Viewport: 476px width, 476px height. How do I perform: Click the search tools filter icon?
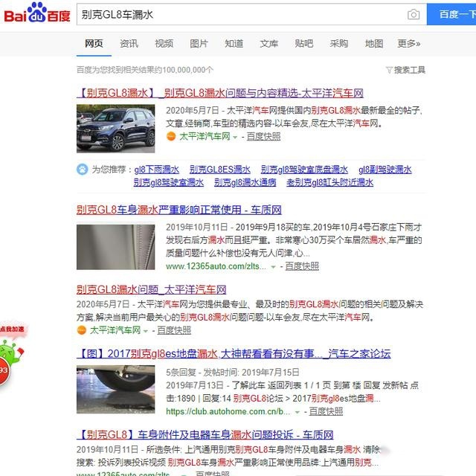pos(389,70)
